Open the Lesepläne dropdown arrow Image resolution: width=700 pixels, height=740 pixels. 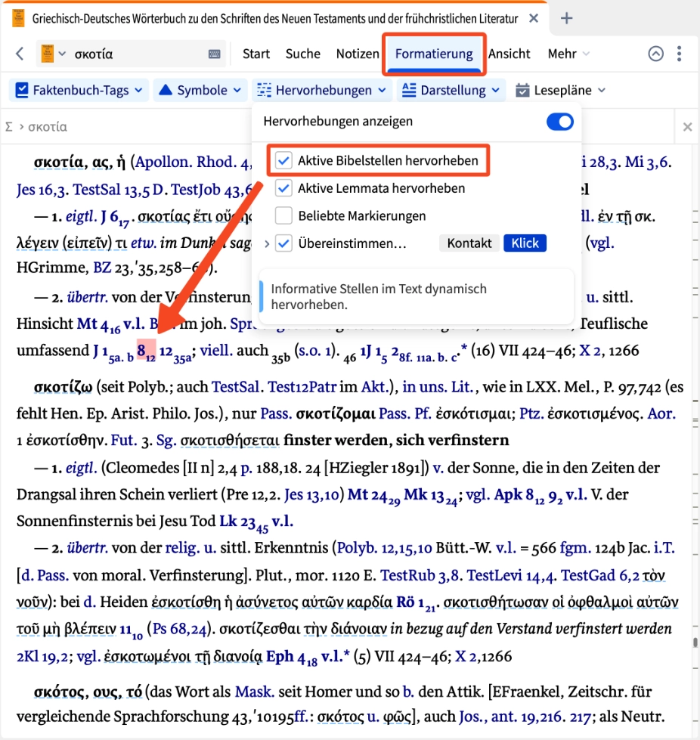(x=601, y=90)
